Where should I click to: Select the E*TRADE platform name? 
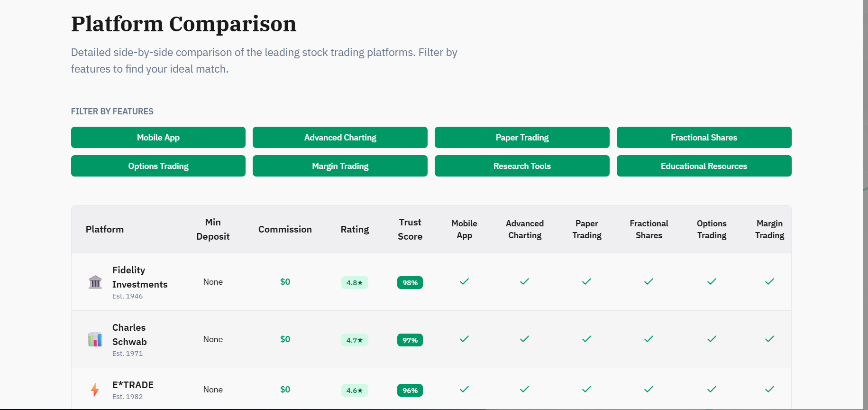[x=133, y=385]
